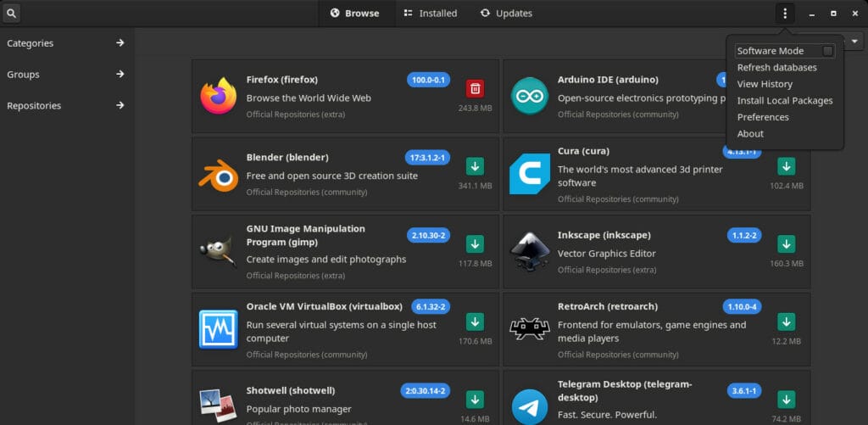Install Shotwell with its green download button
The image size is (868, 425).
(x=475, y=400)
